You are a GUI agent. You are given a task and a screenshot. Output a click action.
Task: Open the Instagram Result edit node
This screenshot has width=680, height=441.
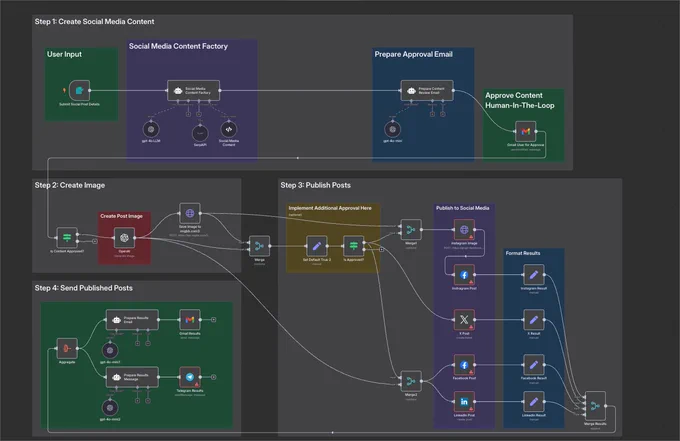tap(534, 275)
